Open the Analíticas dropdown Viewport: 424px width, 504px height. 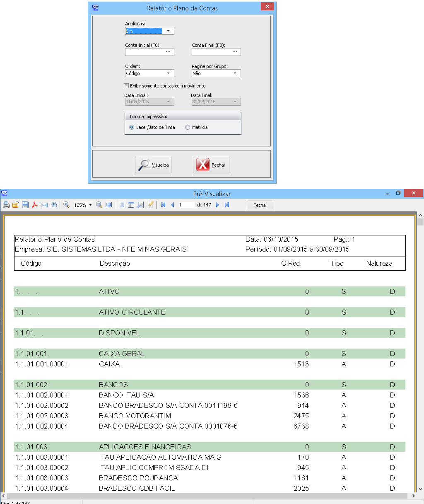point(168,31)
